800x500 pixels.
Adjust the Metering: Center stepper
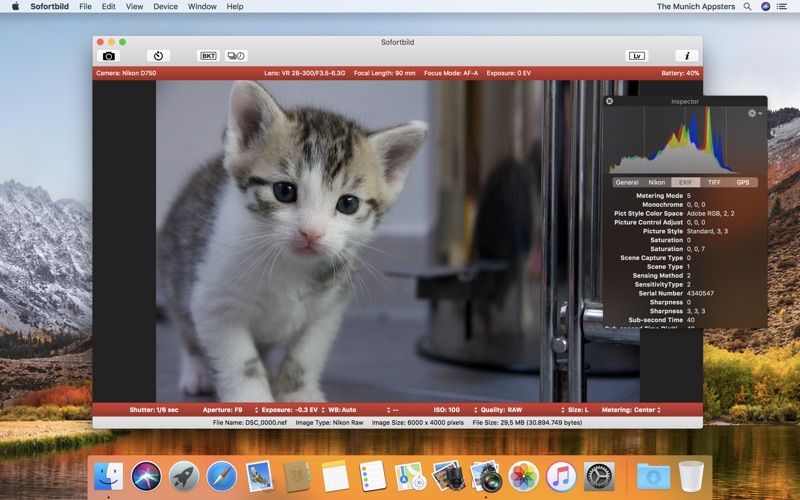pyautogui.click(x=632, y=410)
